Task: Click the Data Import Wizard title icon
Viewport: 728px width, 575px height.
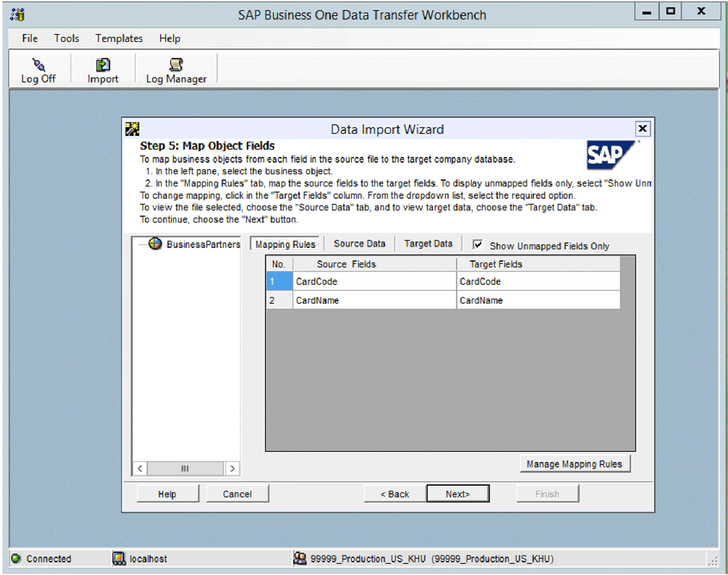Action: pyautogui.click(x=132, y=129)
